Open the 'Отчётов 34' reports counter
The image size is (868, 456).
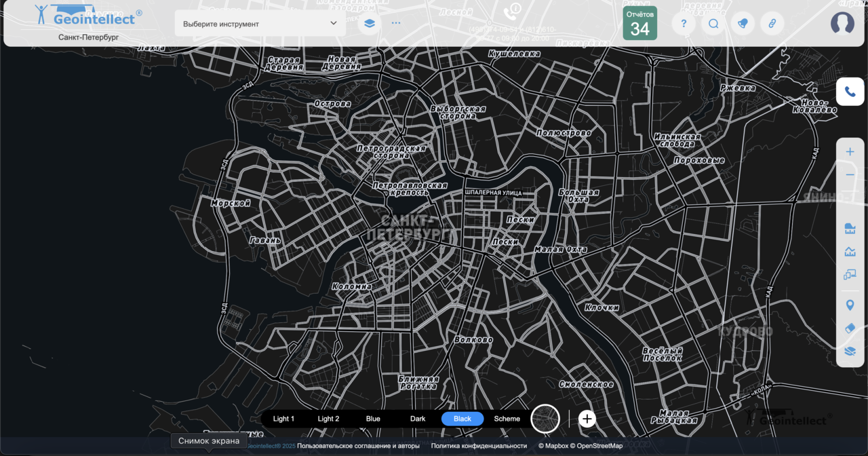(639, 24)
